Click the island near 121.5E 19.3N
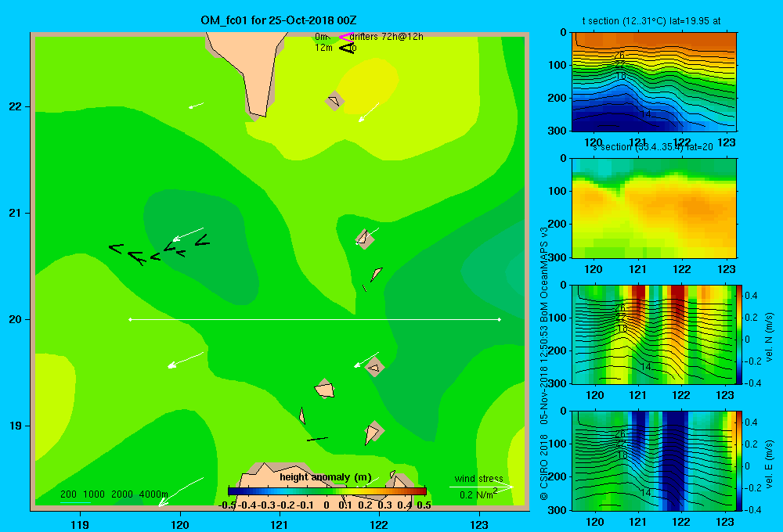This screenshot has height=532, width=783. pyautogui.click(x=325, y=390)
